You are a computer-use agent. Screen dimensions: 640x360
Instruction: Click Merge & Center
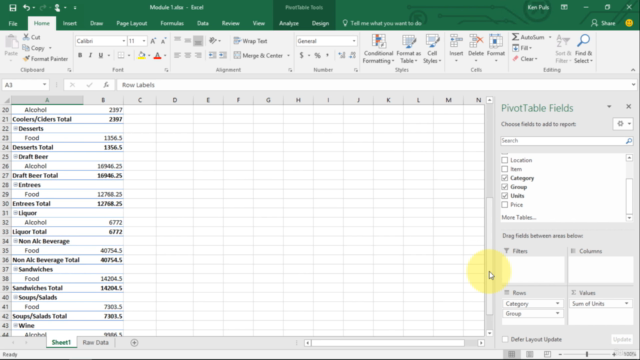coord(259,55)
